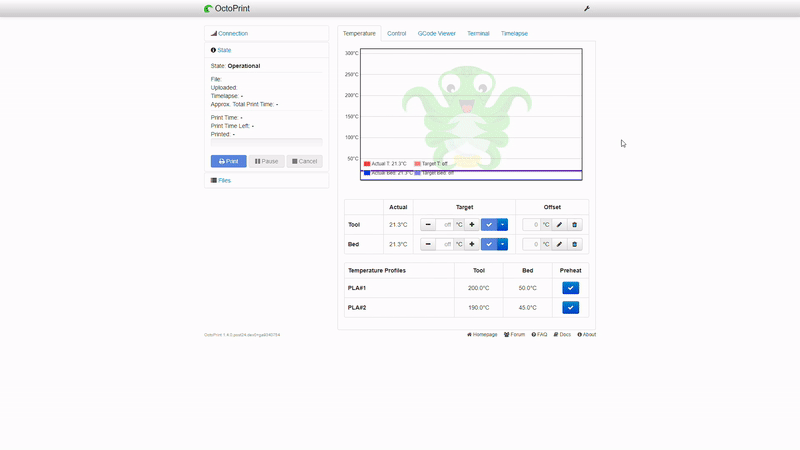Decrease Bed target temperature with minus
800x450 pixels.
428,244
